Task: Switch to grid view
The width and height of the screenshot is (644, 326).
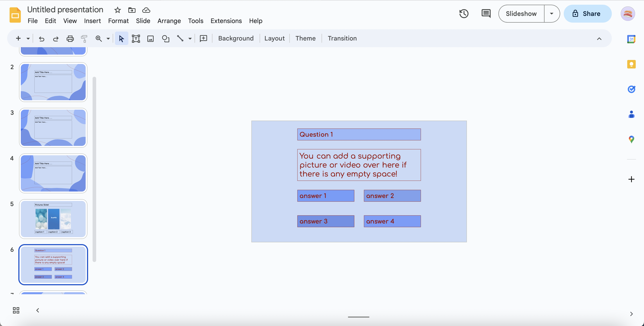Action: coord(16,310)
